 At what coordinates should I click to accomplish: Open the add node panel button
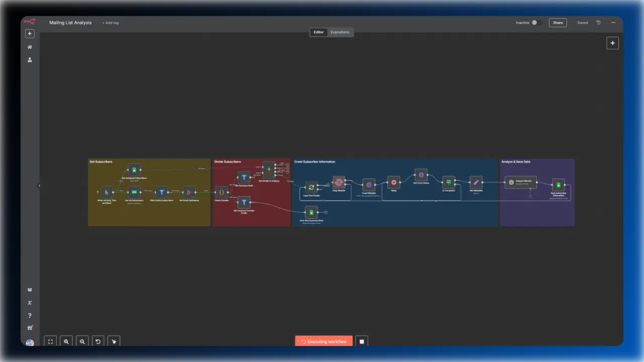[612, 43]
